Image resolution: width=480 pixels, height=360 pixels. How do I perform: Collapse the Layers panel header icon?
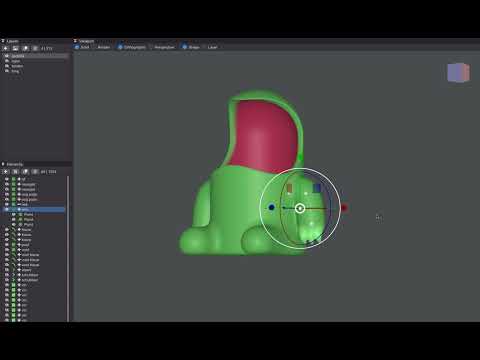tap(3, 41)
